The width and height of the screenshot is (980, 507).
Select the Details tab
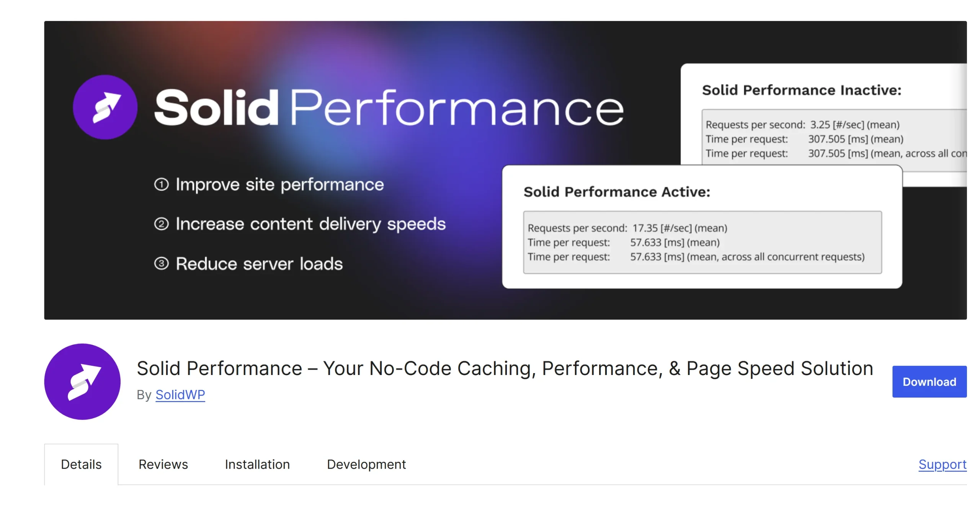tap(81, 464)
